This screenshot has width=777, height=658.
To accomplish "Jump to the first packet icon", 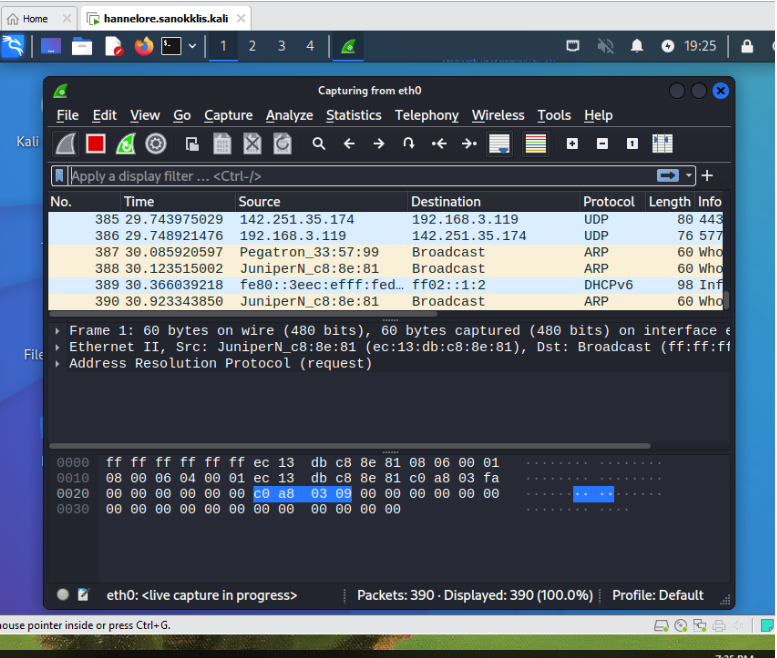I will (439, 144).
